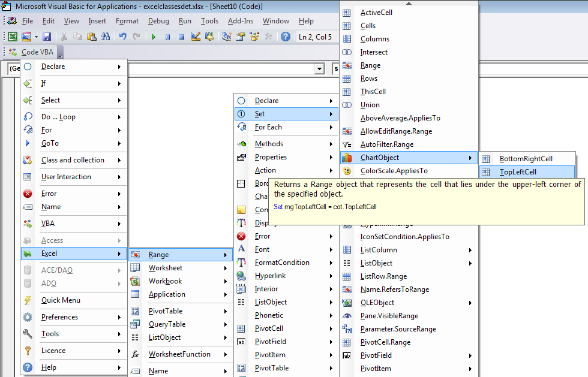Select Methods in Range submenu
This screenshot has width=588, height=377.
286,144
